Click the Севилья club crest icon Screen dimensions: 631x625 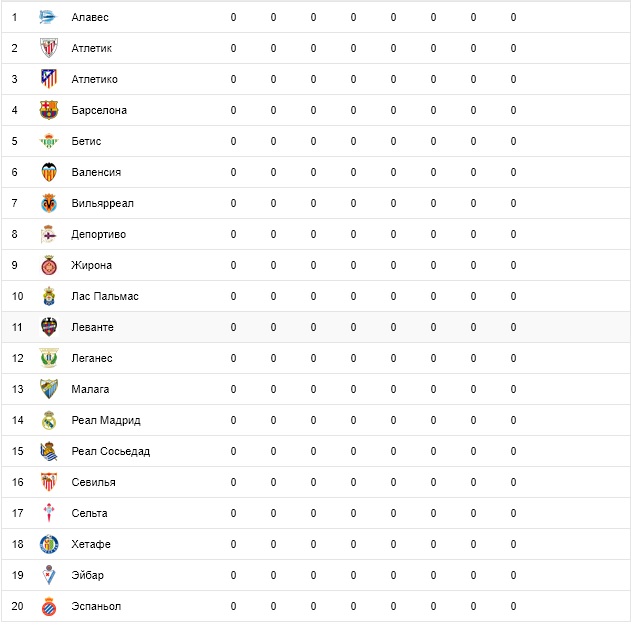pyautogui.click(x=48, y=482)
